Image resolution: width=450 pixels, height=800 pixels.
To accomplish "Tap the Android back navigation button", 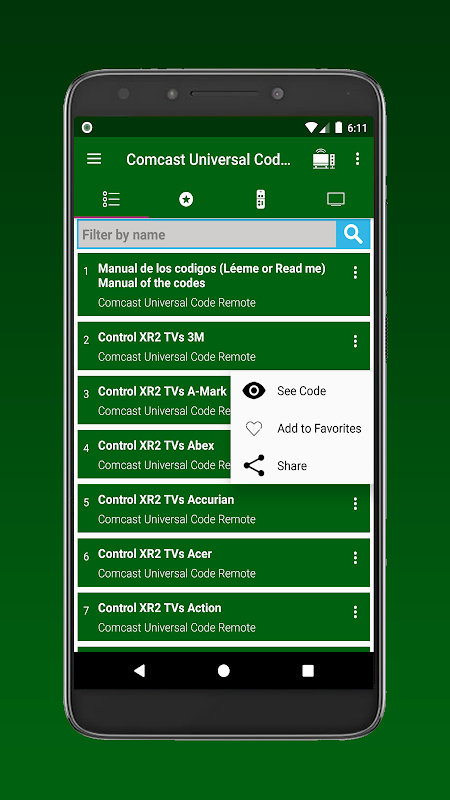I will (139, 670).
